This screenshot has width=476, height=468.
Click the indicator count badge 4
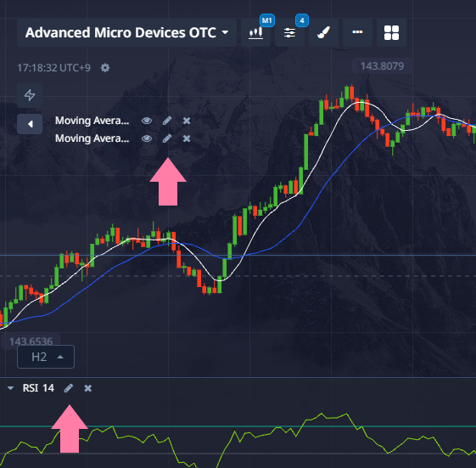[302, 20]
